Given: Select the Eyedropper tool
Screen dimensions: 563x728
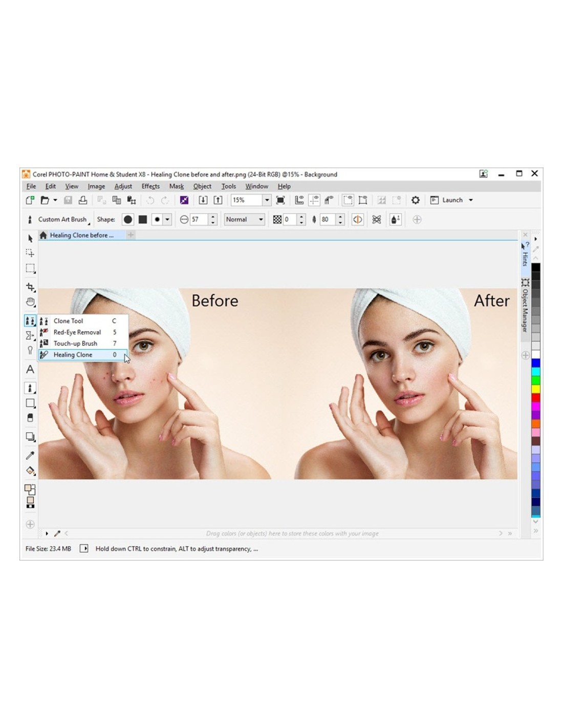Looking at the screenshot, I should [30, 455].
